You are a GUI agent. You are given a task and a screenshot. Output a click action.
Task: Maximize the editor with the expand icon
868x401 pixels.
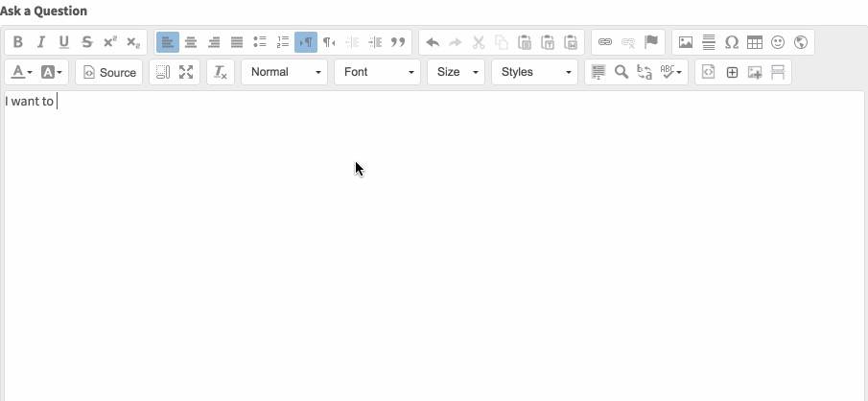186,72
